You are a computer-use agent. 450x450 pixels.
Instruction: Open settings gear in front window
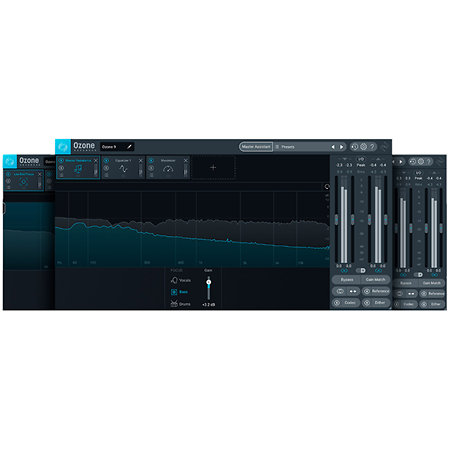tap(363, 147)
